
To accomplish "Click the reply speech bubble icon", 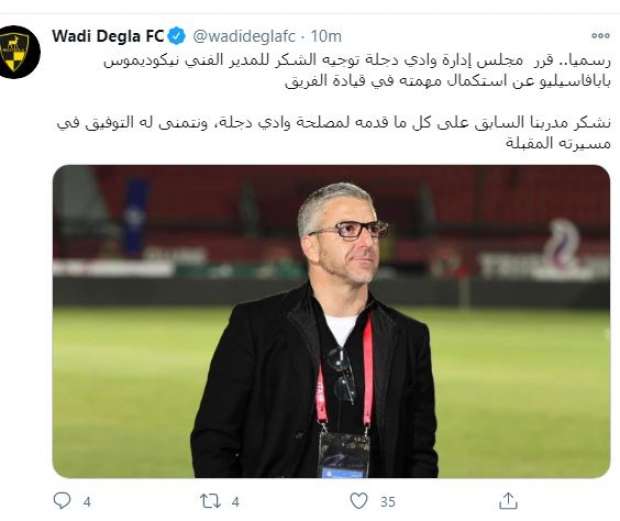I will click(62, 500).
